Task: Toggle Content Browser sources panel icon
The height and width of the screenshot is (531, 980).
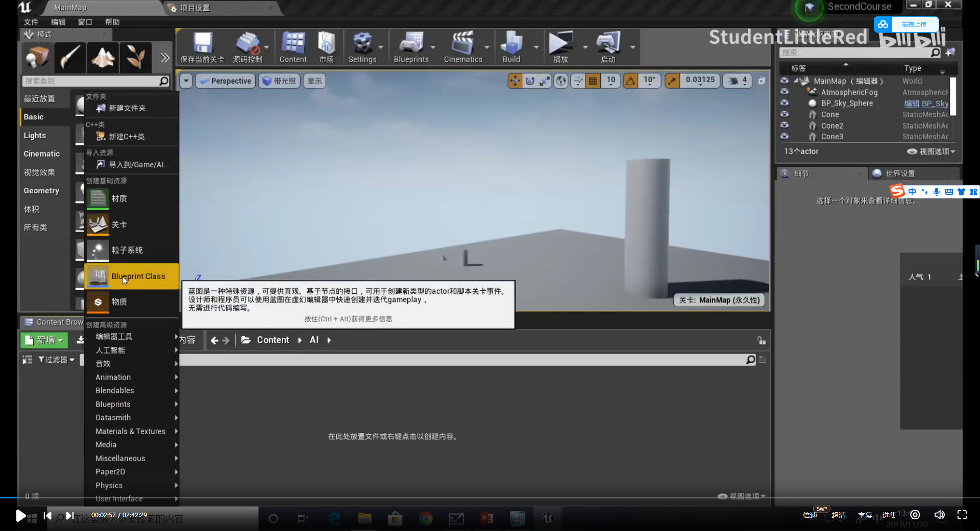Action: pos(27,360)
